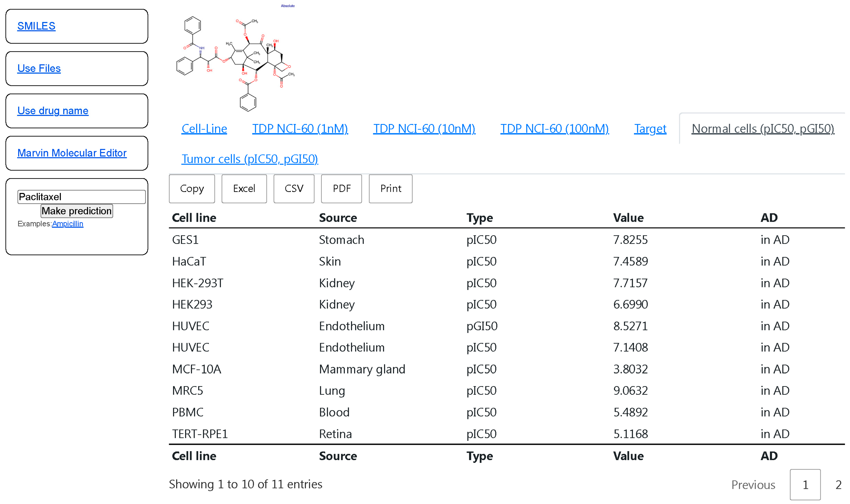Export table using the Excel button
Image resolution: width=850 pixels, height=504 pixels.
244,189
